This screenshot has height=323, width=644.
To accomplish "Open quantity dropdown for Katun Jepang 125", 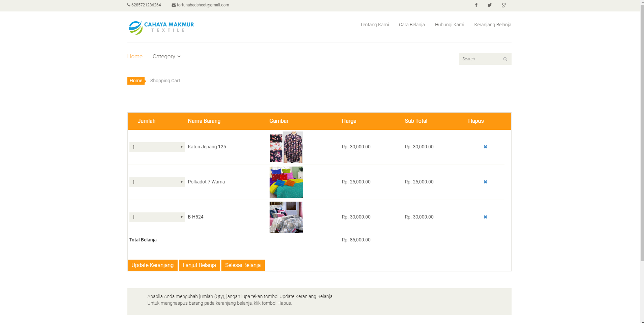I will pos(156,147).
